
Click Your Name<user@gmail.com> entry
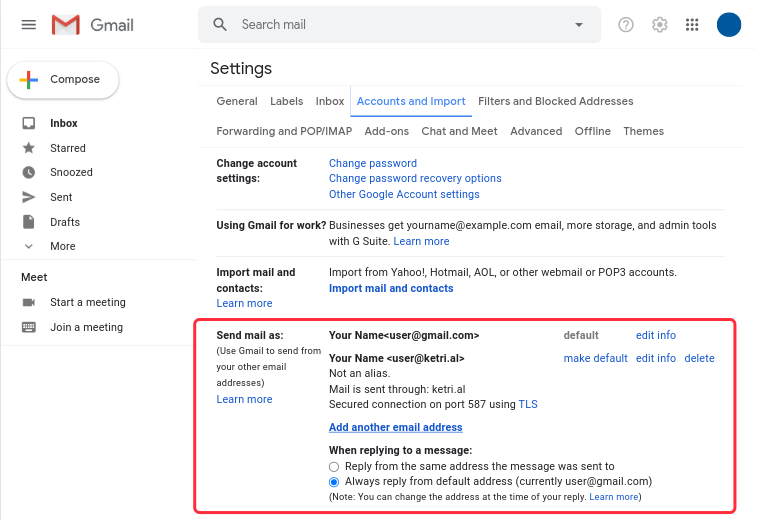point(404,335)
